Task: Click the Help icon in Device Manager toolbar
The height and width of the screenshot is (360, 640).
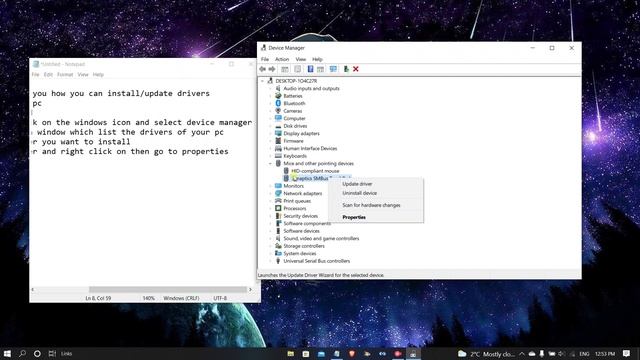Action: [310, 69]
